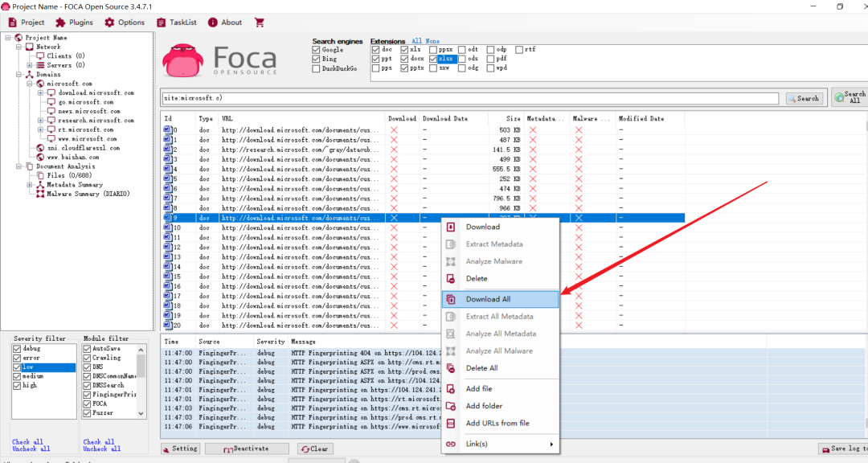
Task: Click the None extensions link
Action: [432, 41]
